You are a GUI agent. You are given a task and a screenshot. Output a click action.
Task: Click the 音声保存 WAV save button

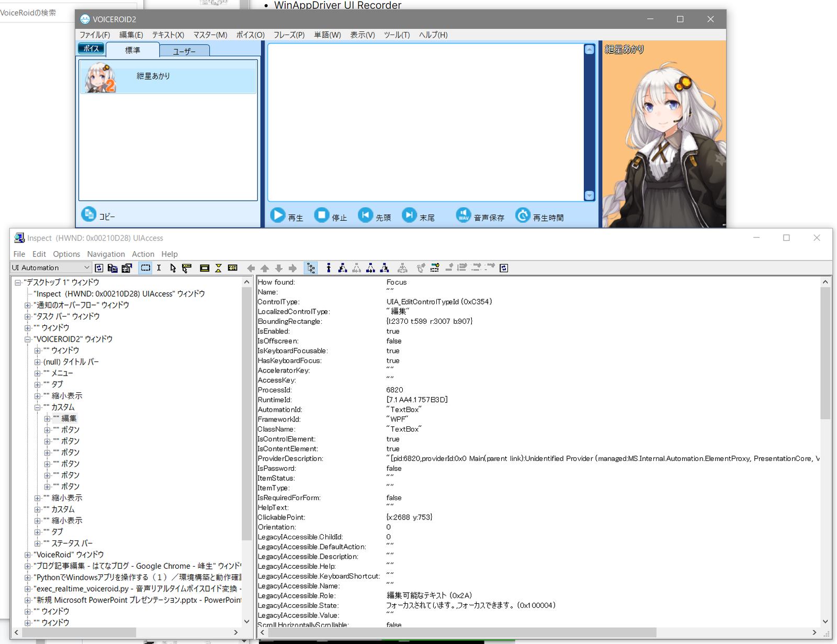point(480,216)
